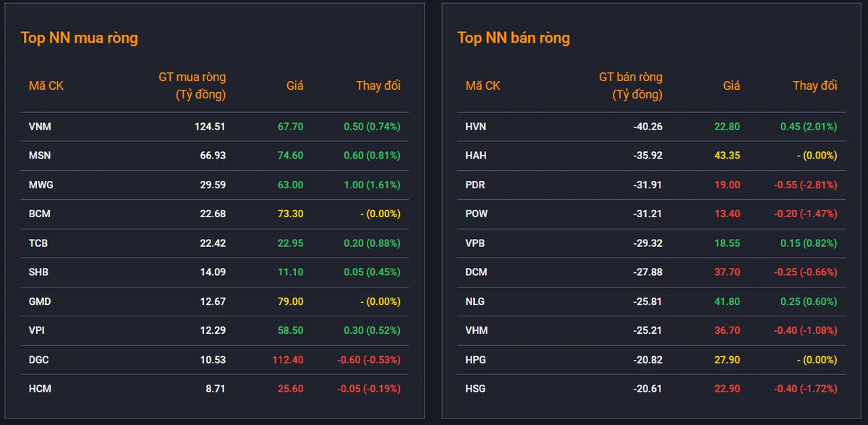868x425 pixels.
Task: Click the "GT mua ròng (Tỷ đồng)" column header
Action: (x=192, y=85)
